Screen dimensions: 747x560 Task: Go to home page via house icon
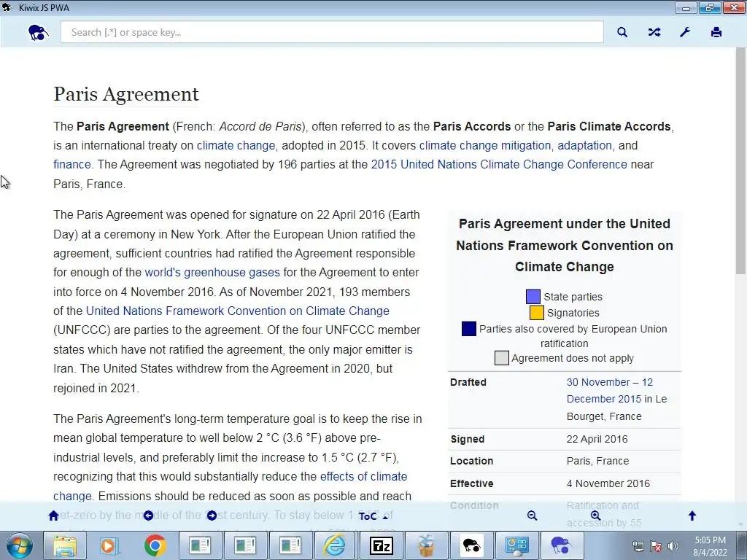tap(53, 516)
